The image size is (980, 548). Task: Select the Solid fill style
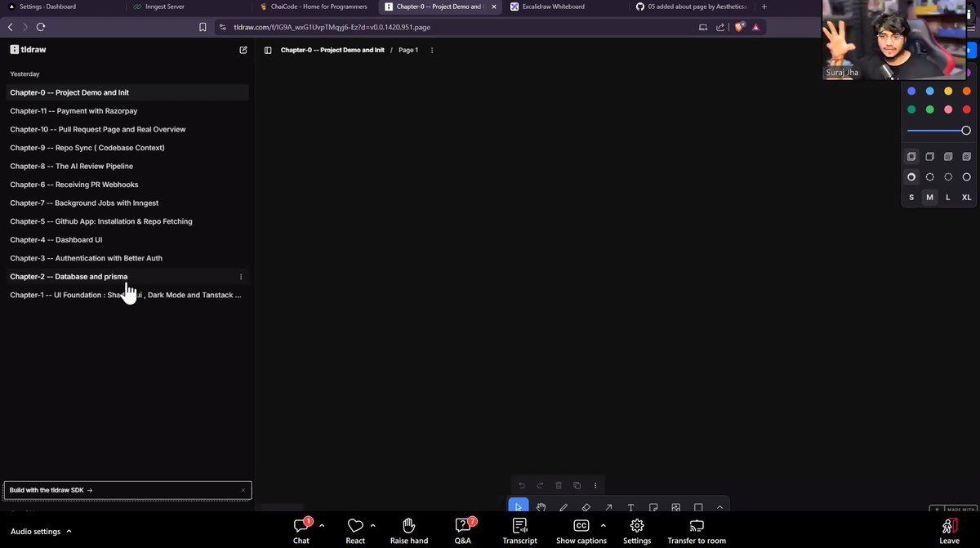click(948, 156)
